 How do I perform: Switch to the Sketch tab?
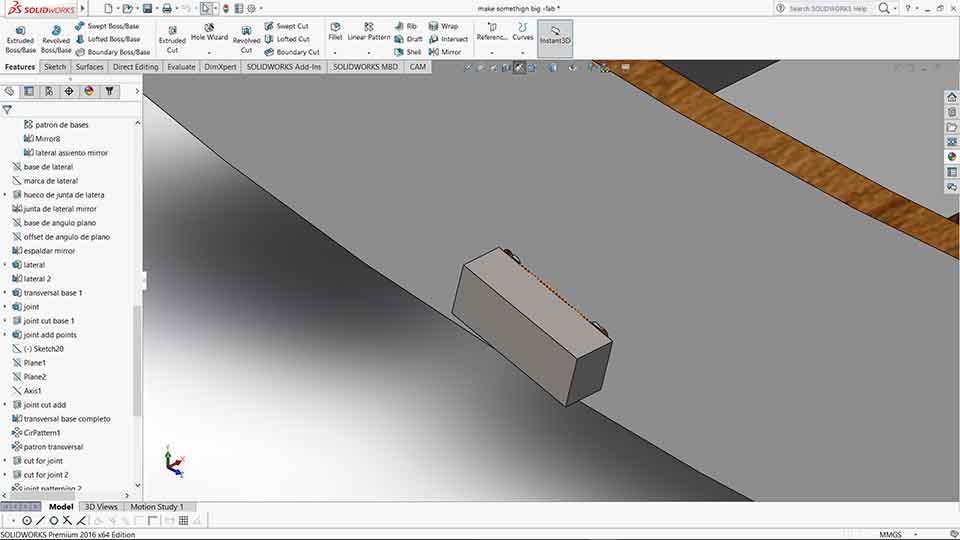(55, 67)
